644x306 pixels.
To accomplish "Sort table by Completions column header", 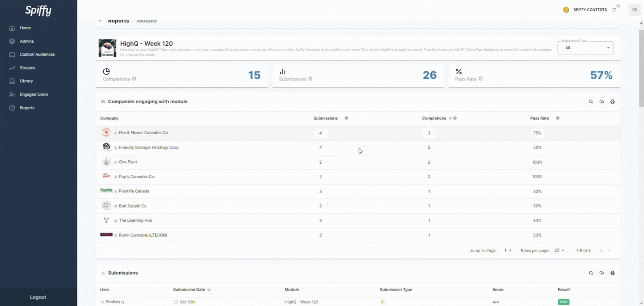I will click(434, 118).
